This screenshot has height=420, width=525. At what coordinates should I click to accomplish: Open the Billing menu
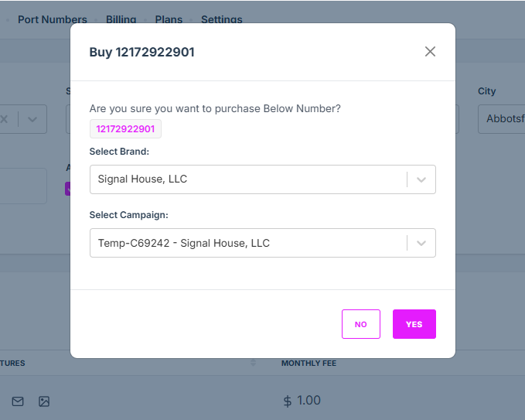[121, 19]
